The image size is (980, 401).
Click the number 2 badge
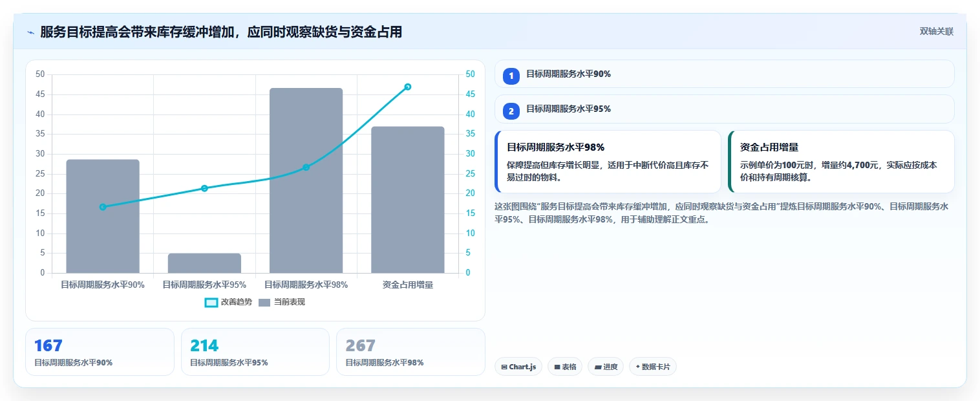coord(511,111)
